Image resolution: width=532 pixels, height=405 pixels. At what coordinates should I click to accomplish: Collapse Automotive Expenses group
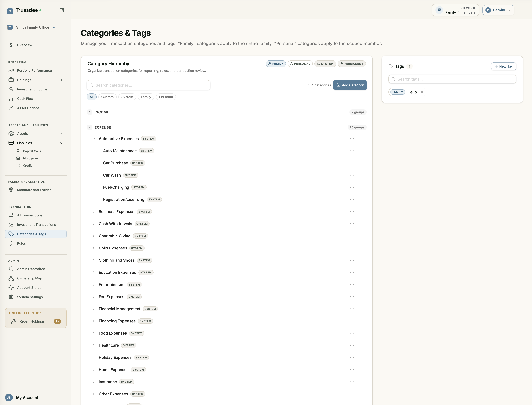(94, 139)
